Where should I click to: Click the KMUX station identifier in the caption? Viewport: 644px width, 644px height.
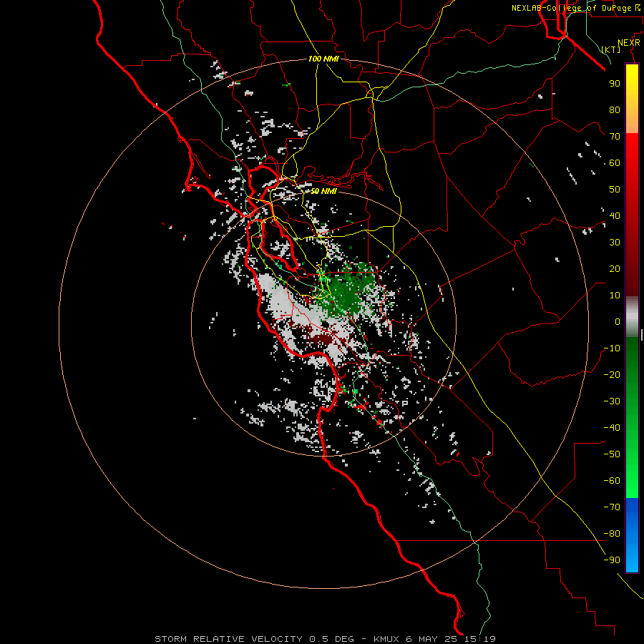pos(386,639)
